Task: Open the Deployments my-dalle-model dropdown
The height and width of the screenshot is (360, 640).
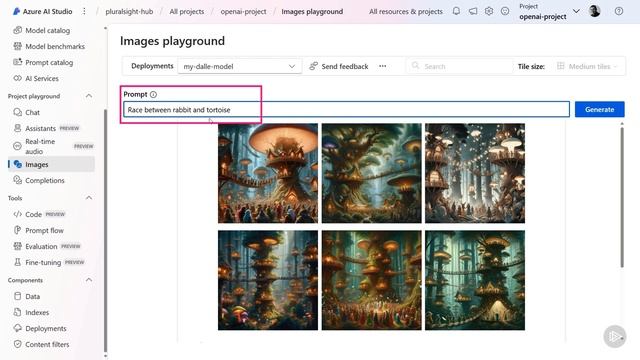Action: (x=240, y=66)
